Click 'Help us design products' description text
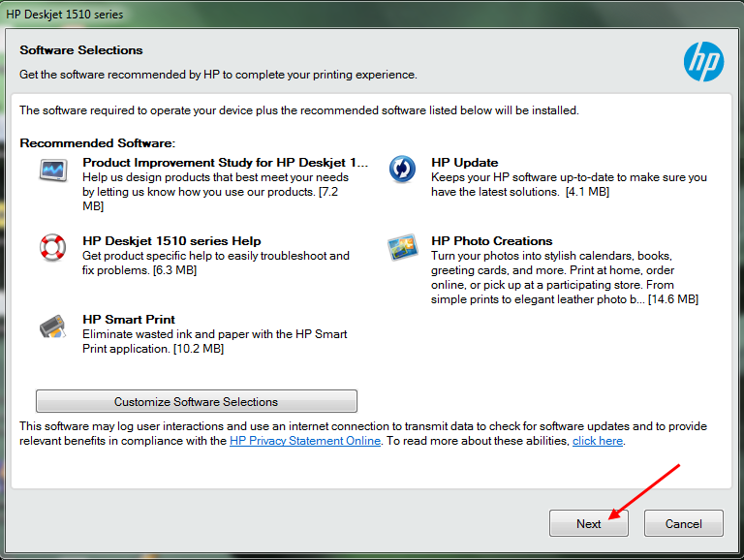Screen dimensions: 744x560 pyautogui.click(x=215, y=192)
